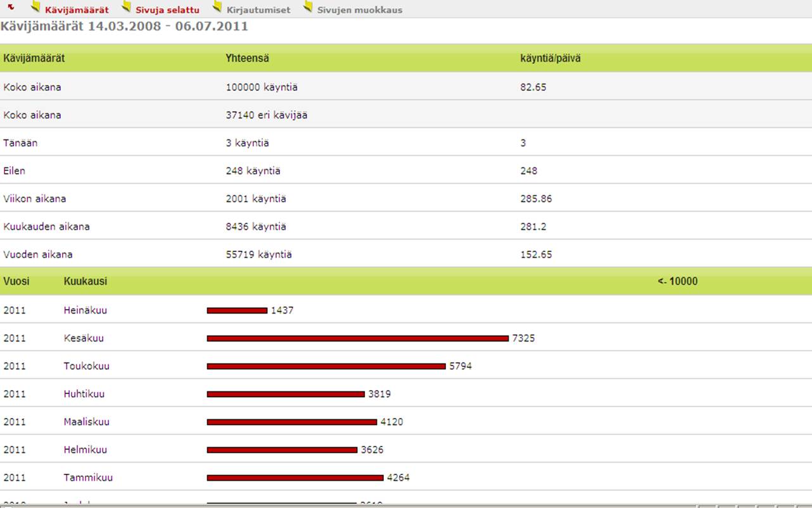Click the 'Viikon aikana' row label
This screenshot has height=508, width=812.
(x=34, y=199)
